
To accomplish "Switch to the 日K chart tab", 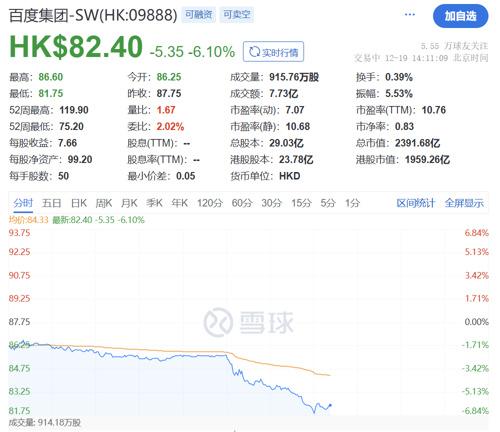I will coord(79,203).
